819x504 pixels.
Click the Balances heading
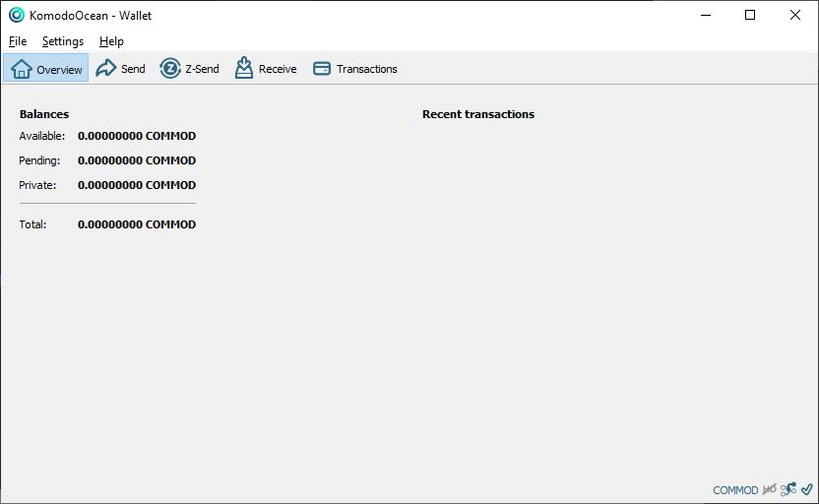click(x=44, y=114)
